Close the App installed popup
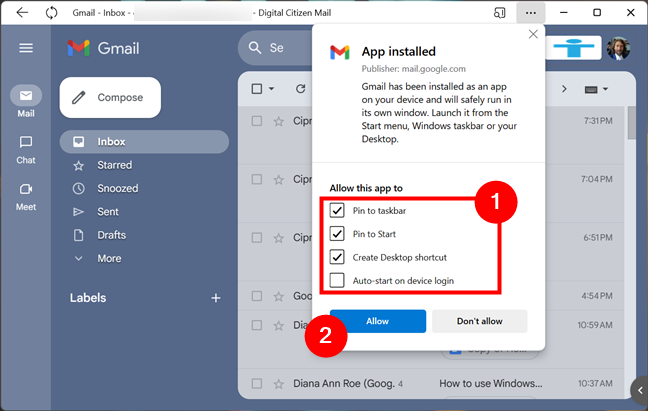Image resolution: width=648 pixels, height=411 pixels. click(533, 34)
